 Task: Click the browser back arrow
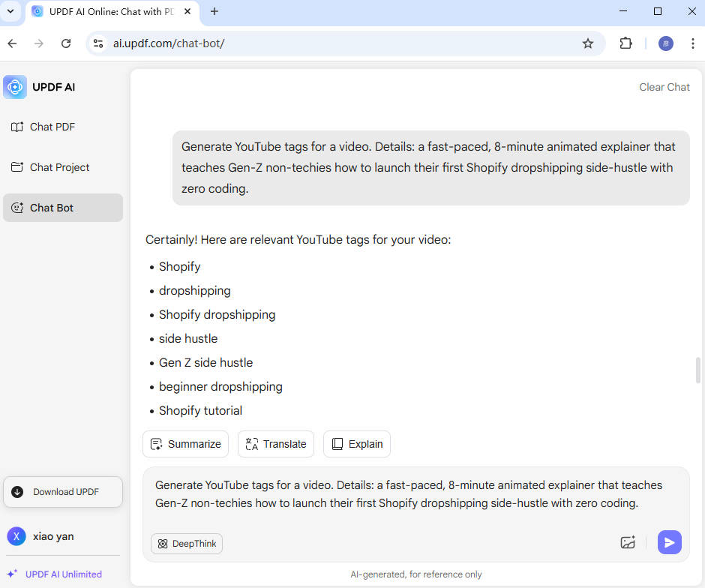pyautogui.click(x=12, y=43)
